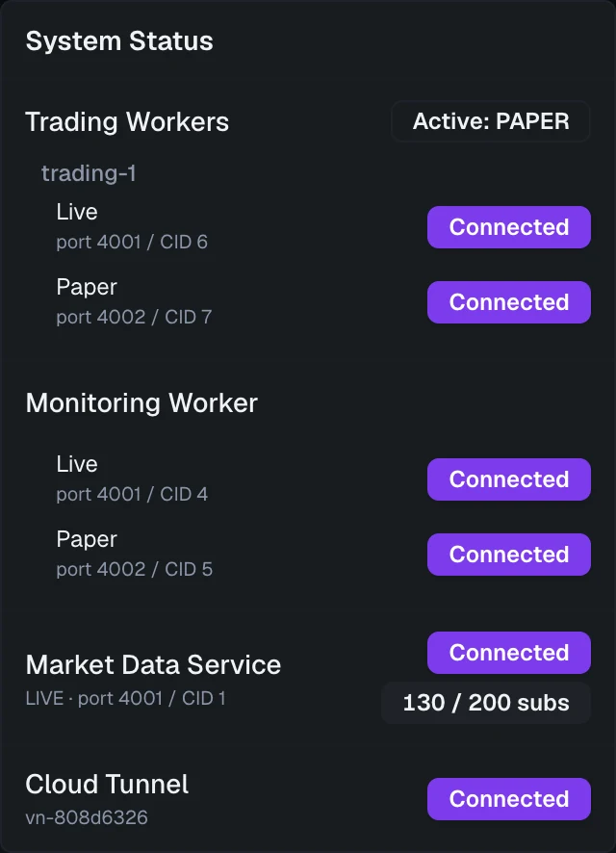Viewport: 616px width, 853px height.
Task: Click Connected badge for trading-1 Live
Action: coord(509,227)
